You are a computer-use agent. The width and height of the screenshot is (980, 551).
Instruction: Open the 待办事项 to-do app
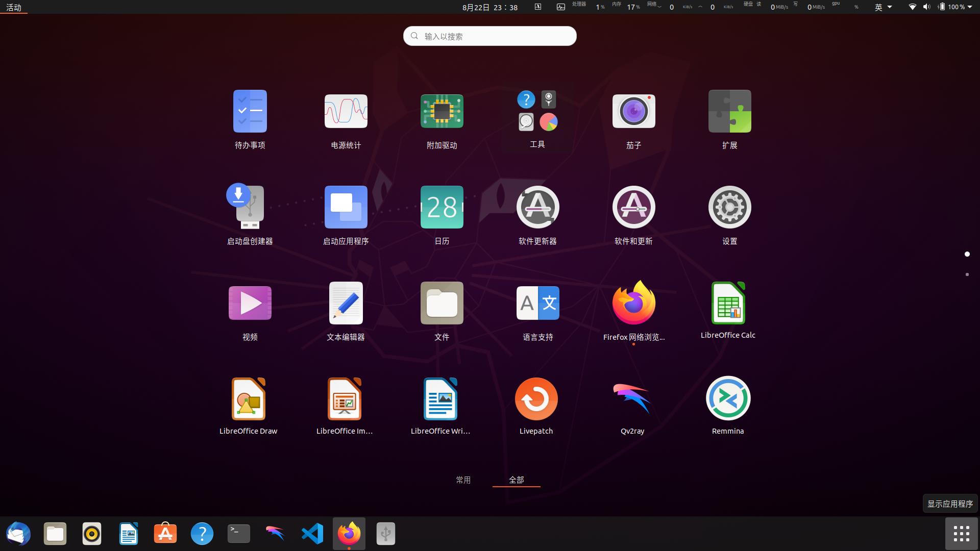250,120
